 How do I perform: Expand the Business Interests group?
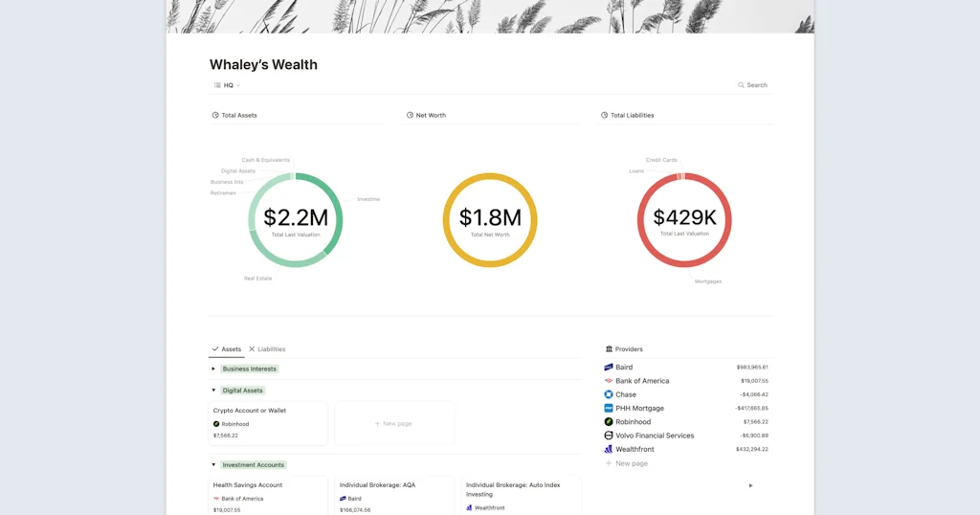(x=213, y=369)
